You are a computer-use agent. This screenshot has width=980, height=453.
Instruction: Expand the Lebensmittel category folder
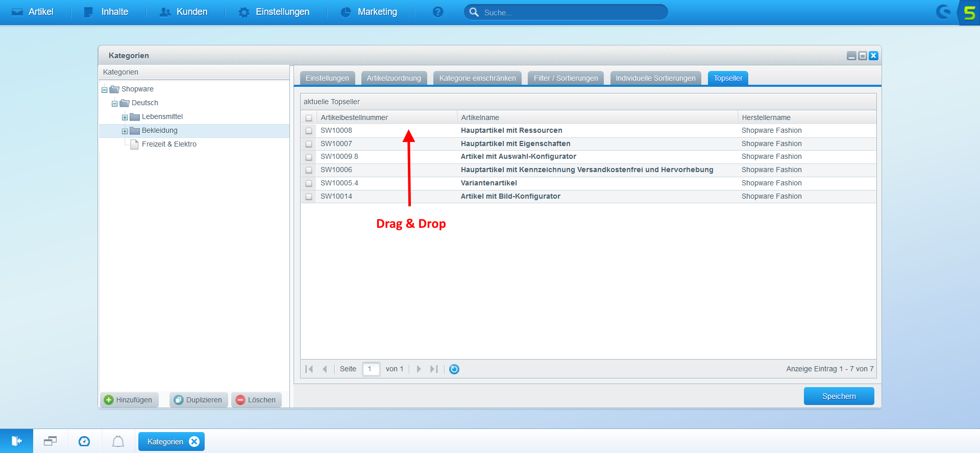point(125,117)
